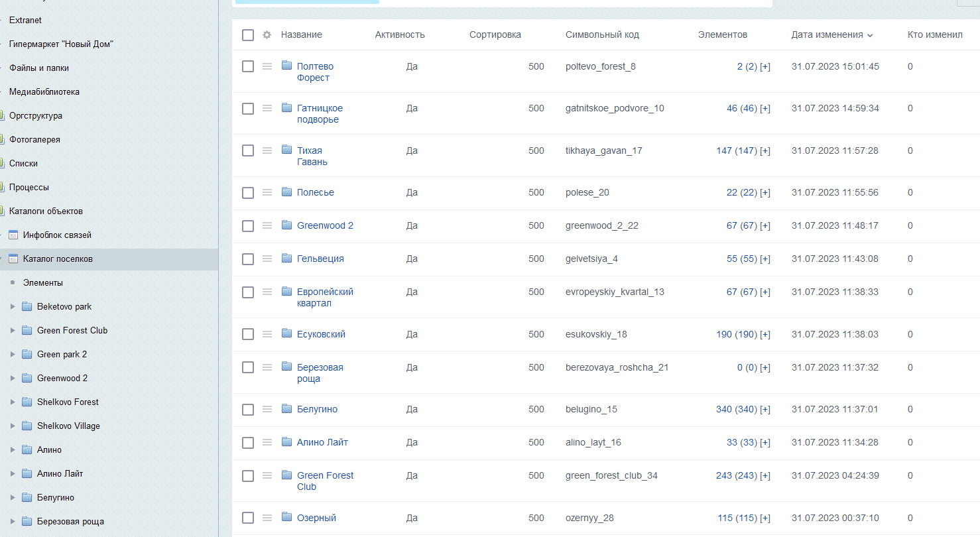The image size is (980, 537).
Task: Open Гипермаркет "Новый Дом" menu item
Action: (61, 44)
